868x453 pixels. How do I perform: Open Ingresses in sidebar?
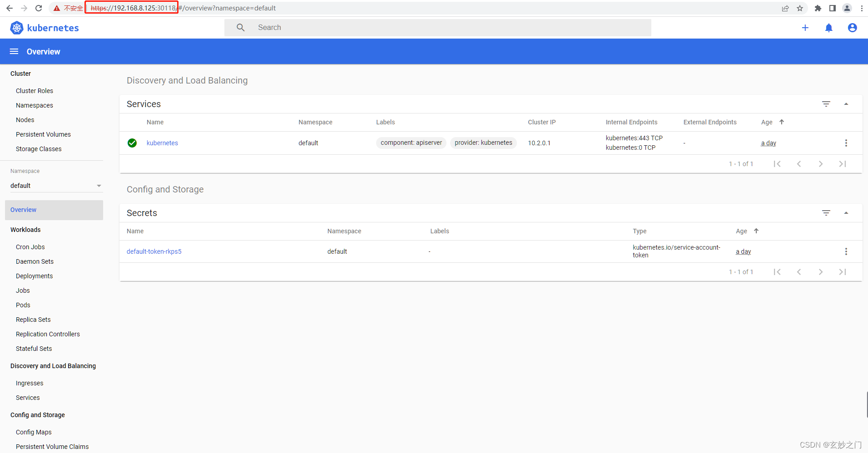pos(30,383)
